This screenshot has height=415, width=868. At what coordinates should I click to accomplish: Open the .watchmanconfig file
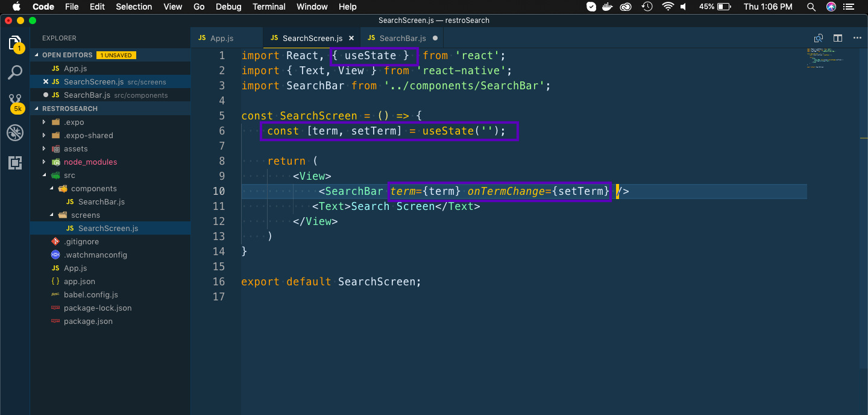click(111, 255)
